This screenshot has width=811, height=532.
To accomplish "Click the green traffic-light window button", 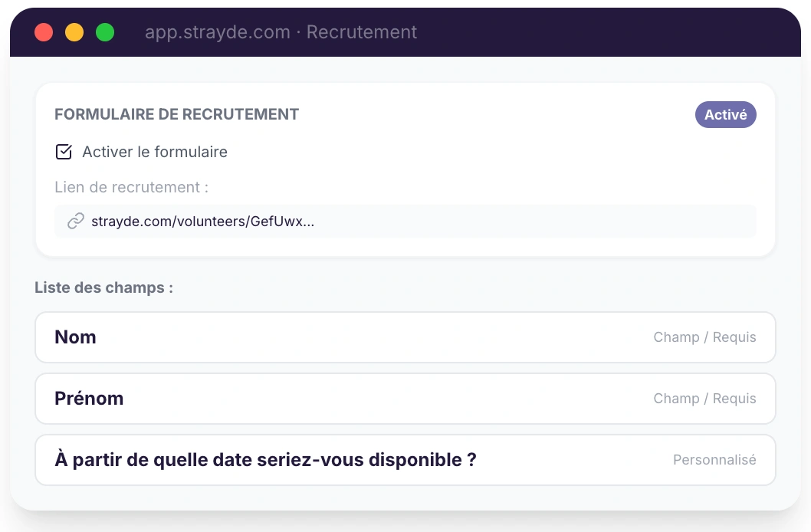I will point(105,32).
